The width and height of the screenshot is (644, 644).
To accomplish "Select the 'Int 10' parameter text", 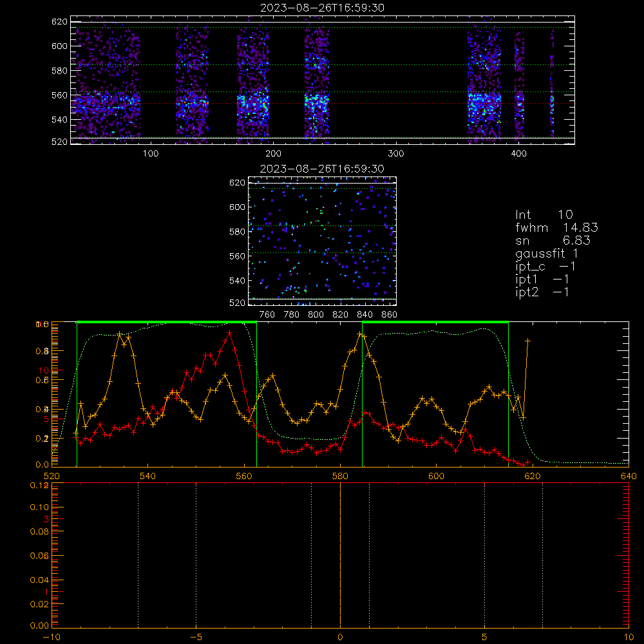I will (544, 214).
